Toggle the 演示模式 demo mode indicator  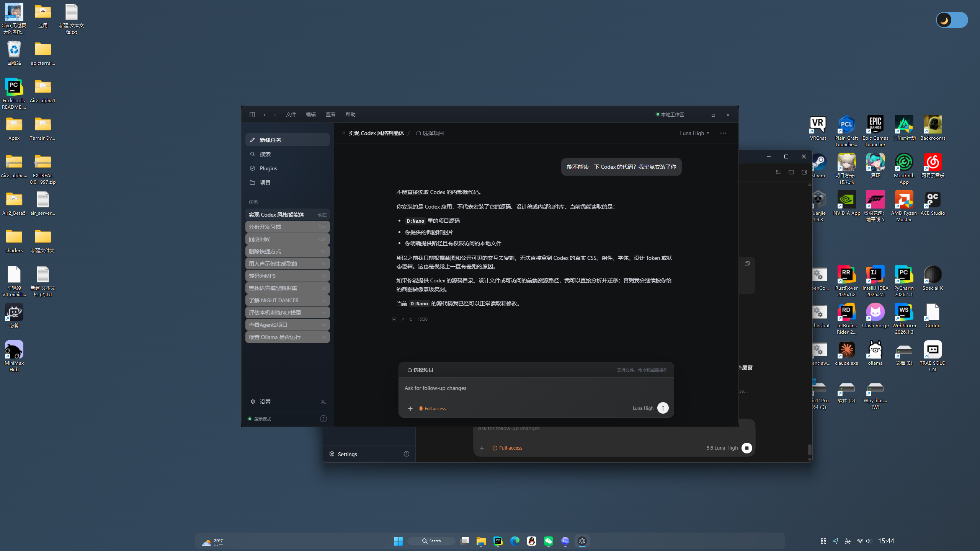(x=260, y=419)
